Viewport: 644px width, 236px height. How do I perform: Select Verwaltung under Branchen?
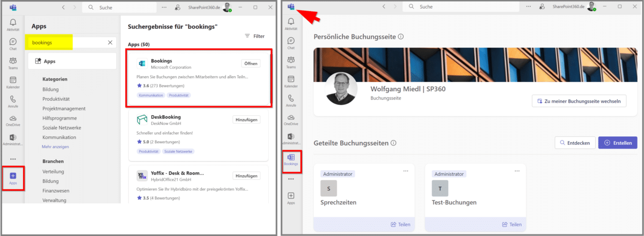pos(54,201)
